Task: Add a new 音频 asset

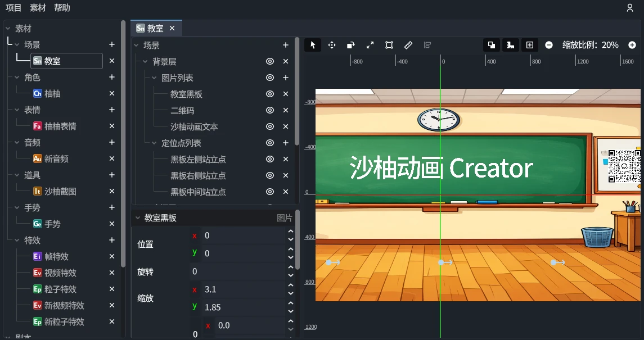Action: click(112, 142)
